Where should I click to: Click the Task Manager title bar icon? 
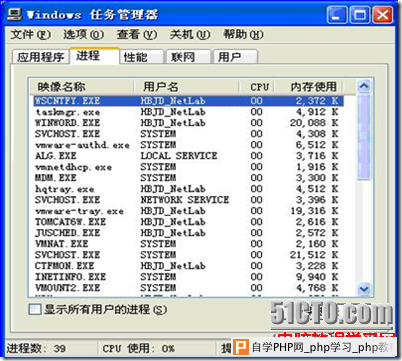tap(15, 14)
